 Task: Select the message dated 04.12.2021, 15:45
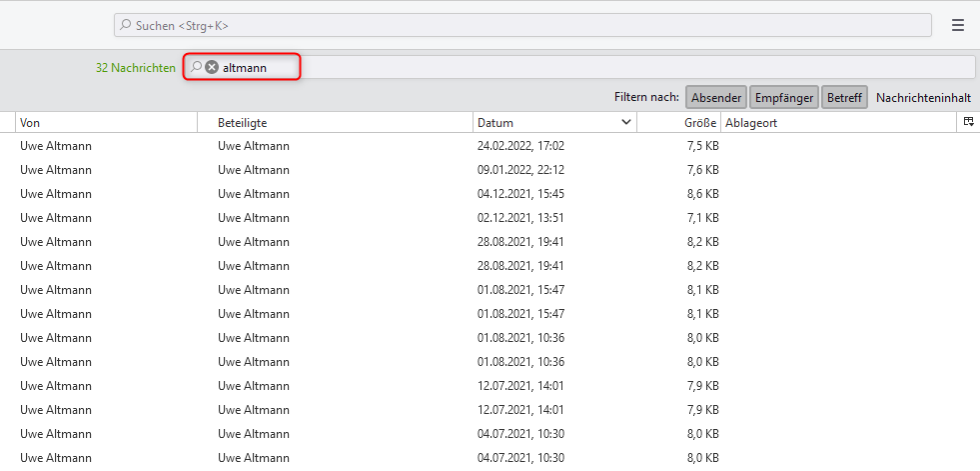coord(490,194)
